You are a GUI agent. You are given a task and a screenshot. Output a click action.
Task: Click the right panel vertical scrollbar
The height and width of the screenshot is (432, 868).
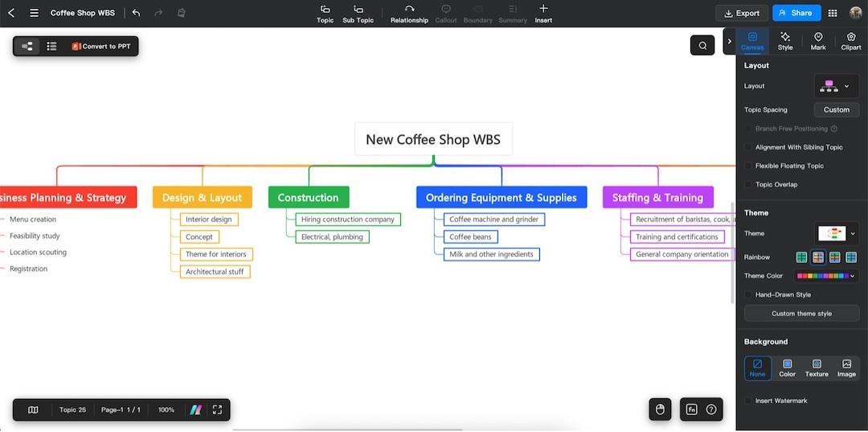pyautogui.click(x=733, y=253)
